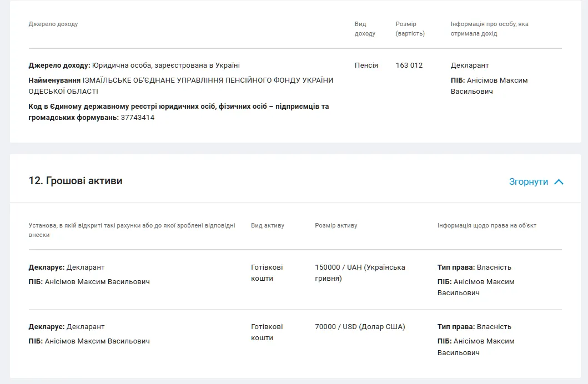Select the ПІБ name in the pension row
This screenshot has width=588, height=384.
[x=489, y=86]
